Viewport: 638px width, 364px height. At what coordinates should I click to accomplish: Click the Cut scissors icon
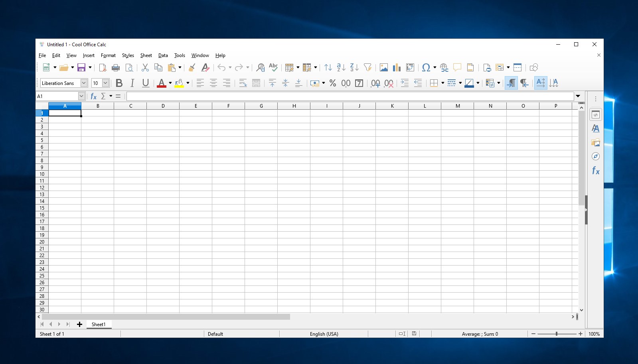pos(145,67)
